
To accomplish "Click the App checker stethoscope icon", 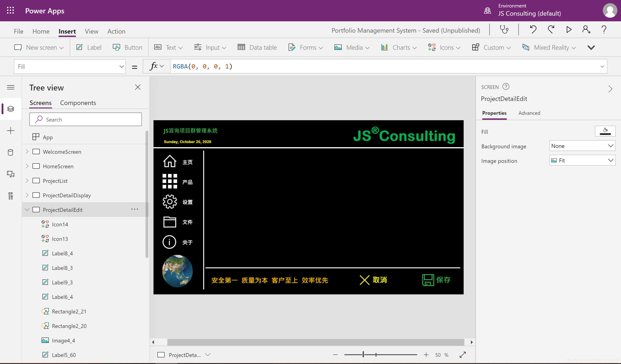I will [x=504, y=30].
